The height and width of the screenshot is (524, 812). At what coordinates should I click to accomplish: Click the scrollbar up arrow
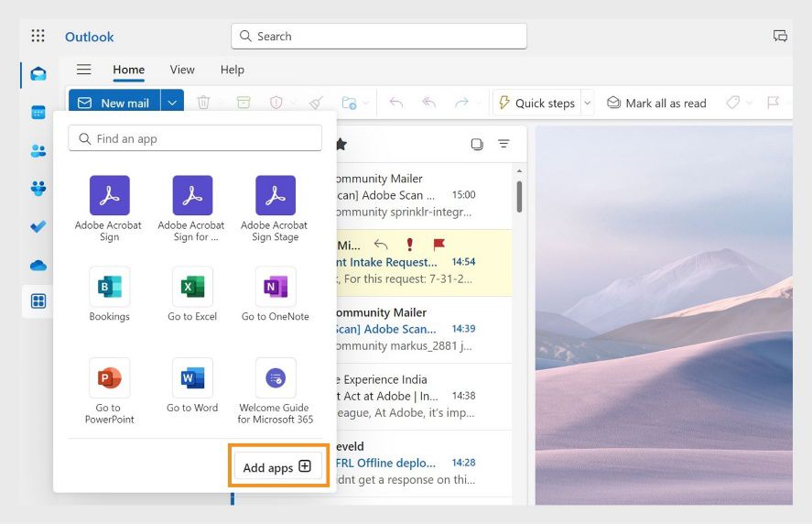coord(519,171)
